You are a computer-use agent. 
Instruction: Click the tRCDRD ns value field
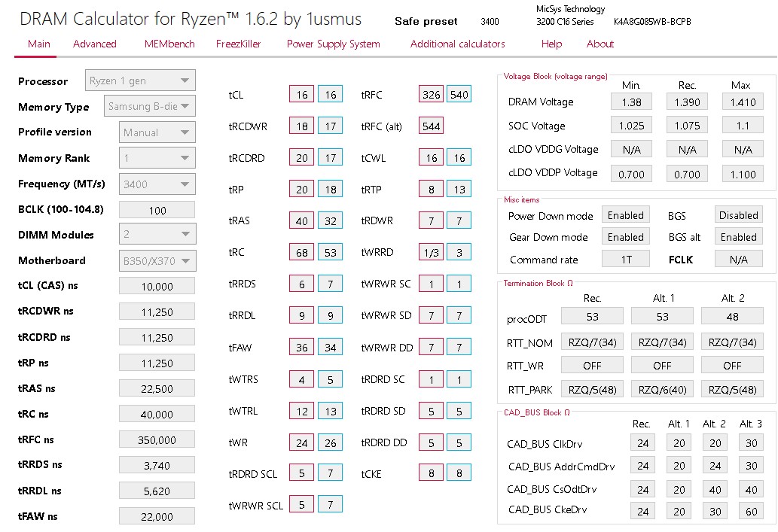click(157, 338)
